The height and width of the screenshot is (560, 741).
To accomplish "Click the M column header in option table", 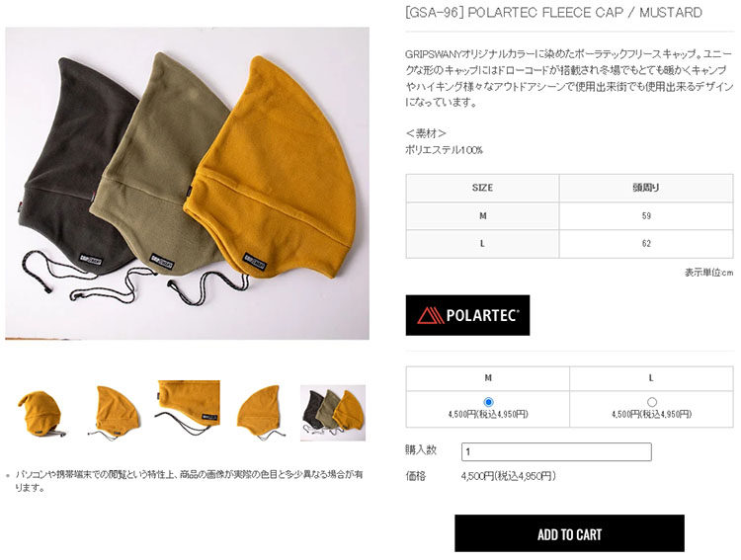I will tap(488, 378).
